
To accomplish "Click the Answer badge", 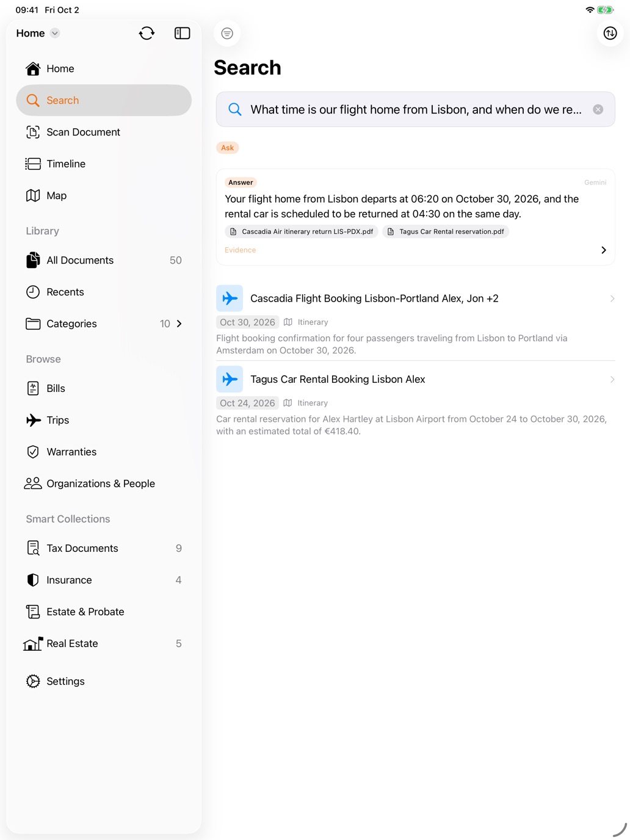I will pyautogui.click(x=241, y=183).
